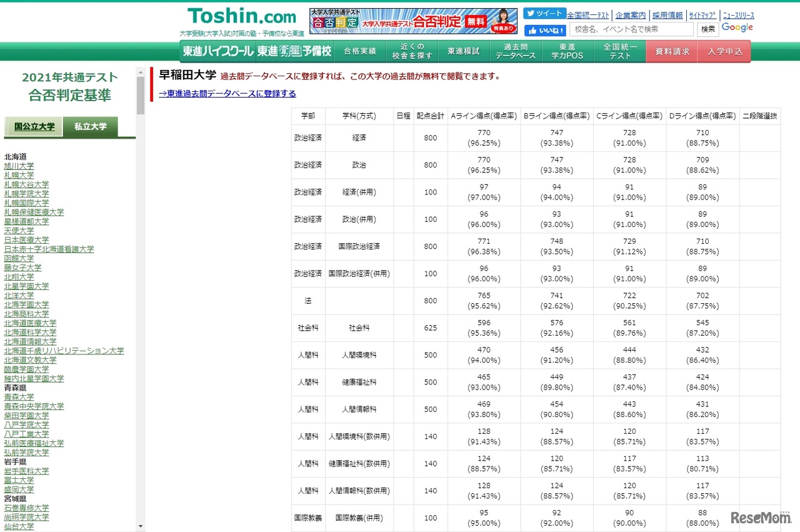This screenshot has height=532, width=800.
Task: Select 近くの校舎を探す in the navigation
Action: coord(411,52)
